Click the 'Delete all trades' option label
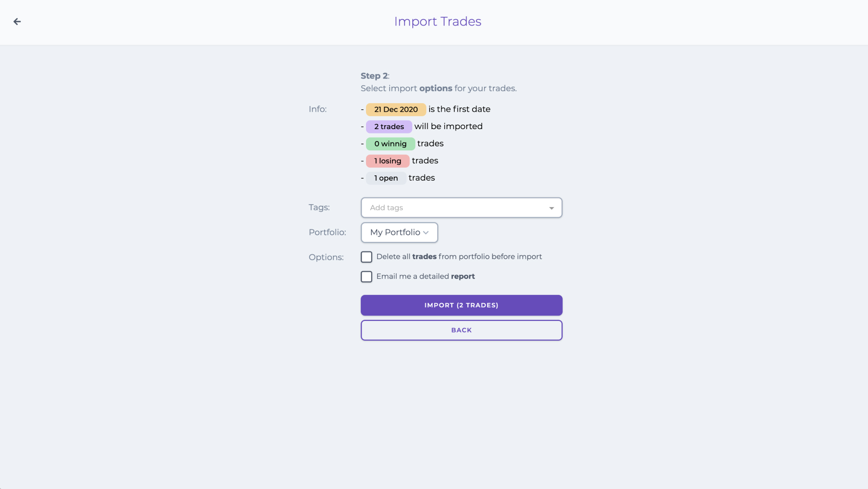 [x=459, y=257]
